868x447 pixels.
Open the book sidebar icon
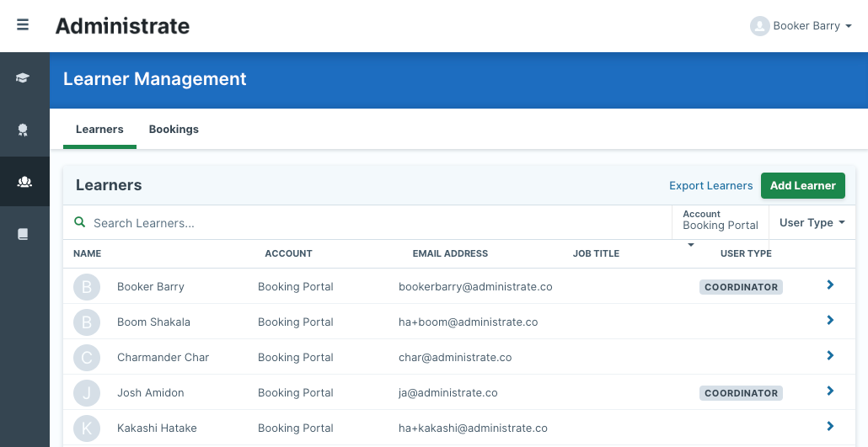[x=23, y=234]
